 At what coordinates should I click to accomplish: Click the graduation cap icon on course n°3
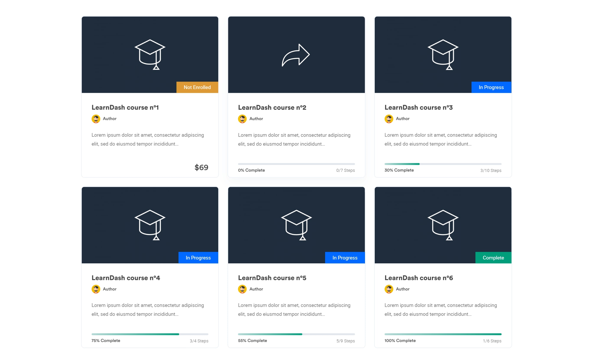pyautogui.click(x=443, y=55)
